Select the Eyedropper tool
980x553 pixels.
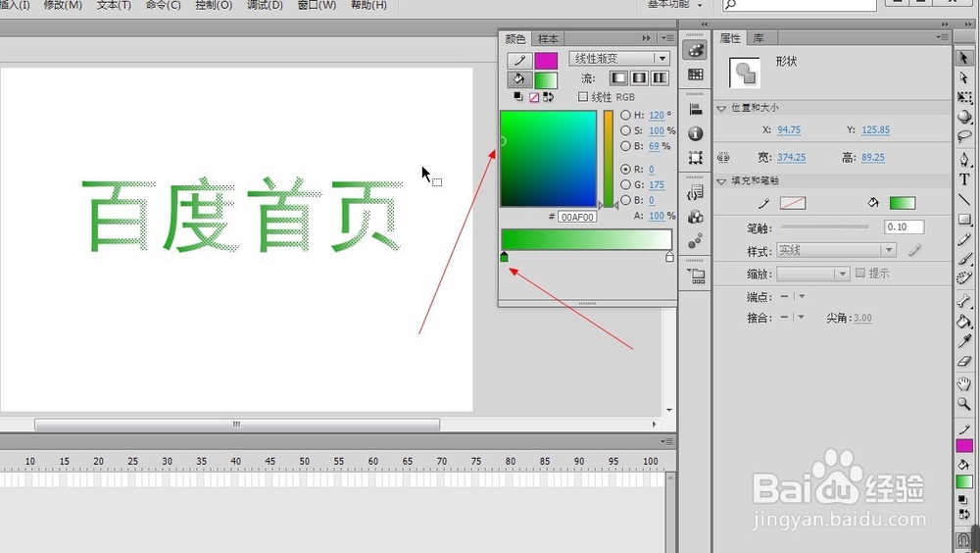click(963, 341)
